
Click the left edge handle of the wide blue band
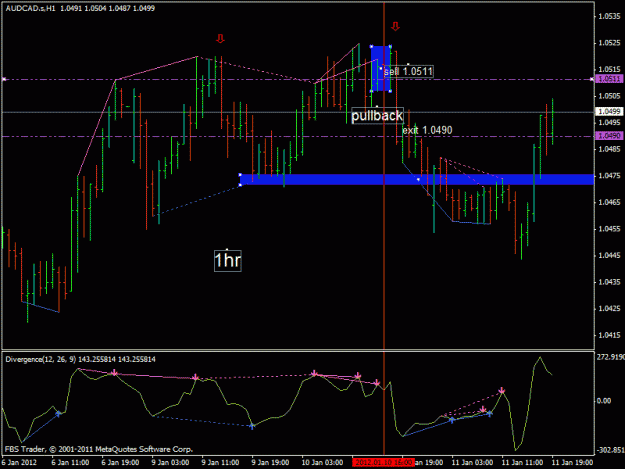click(240, 180)
